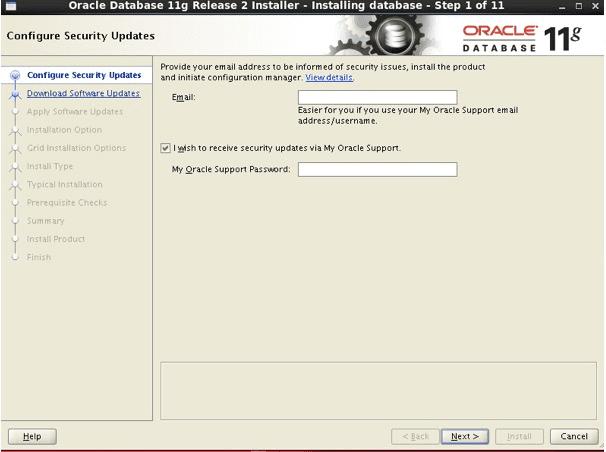Click the Oracle Database 11g logo
Viewport: 606px width, 452px height.
click(x=522, y=38)
